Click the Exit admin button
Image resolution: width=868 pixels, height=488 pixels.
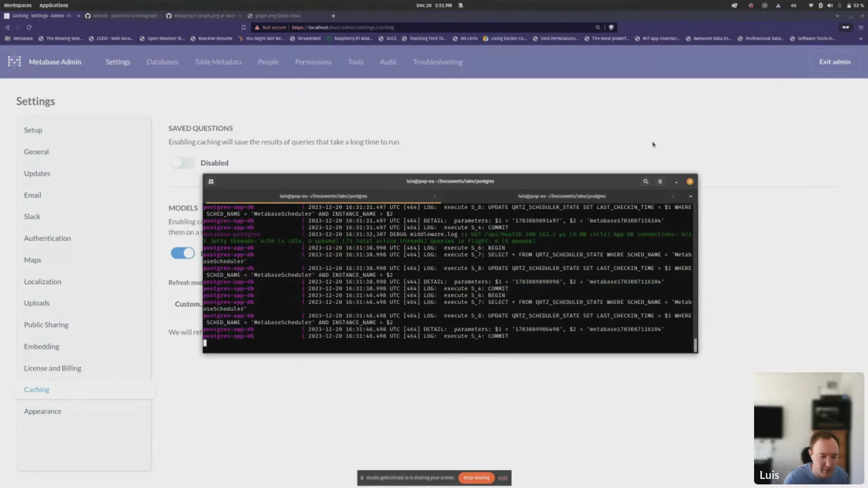(x=835, y=62)
